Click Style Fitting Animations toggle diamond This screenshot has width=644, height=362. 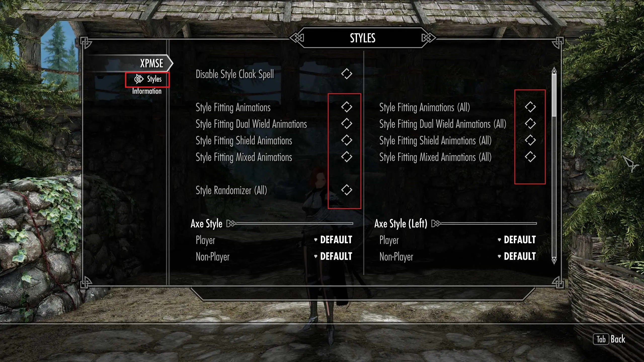click(346, 107)
